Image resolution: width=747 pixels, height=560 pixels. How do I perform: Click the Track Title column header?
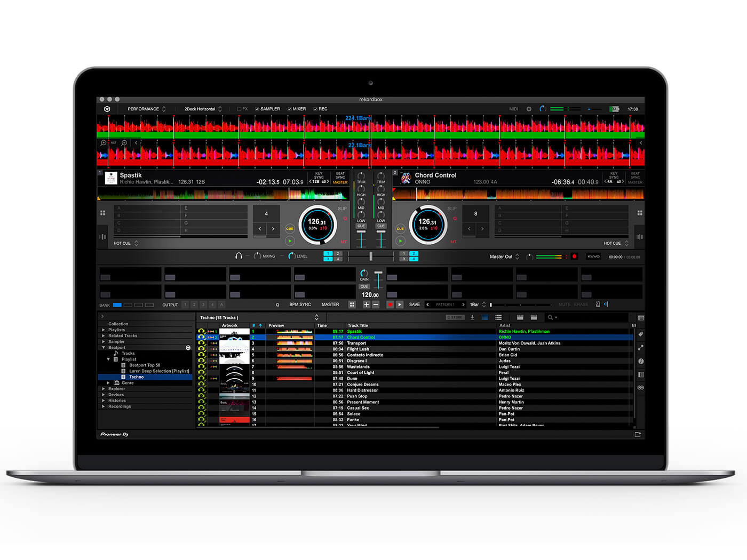(357, 325)
